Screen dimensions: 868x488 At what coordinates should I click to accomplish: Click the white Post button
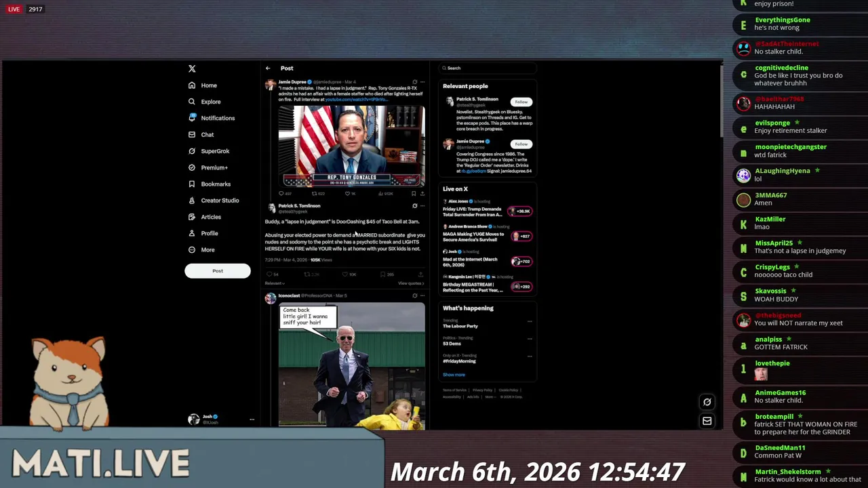click(218, 271)
